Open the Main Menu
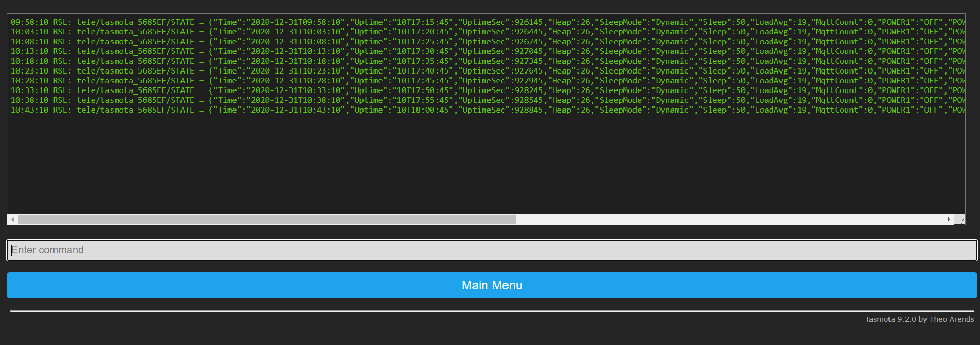The image size is (980, 345). [492, 285]
